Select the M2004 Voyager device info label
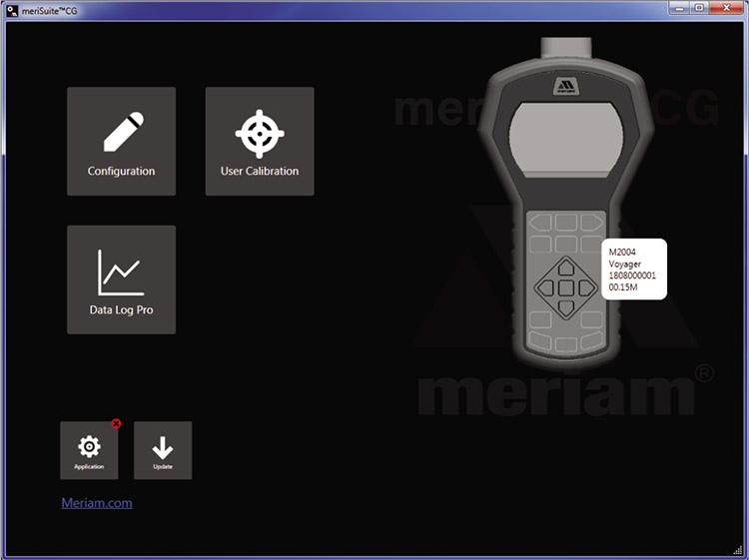Image resolution: width=749 pixels, height=560 pixels. coord(634,270)
